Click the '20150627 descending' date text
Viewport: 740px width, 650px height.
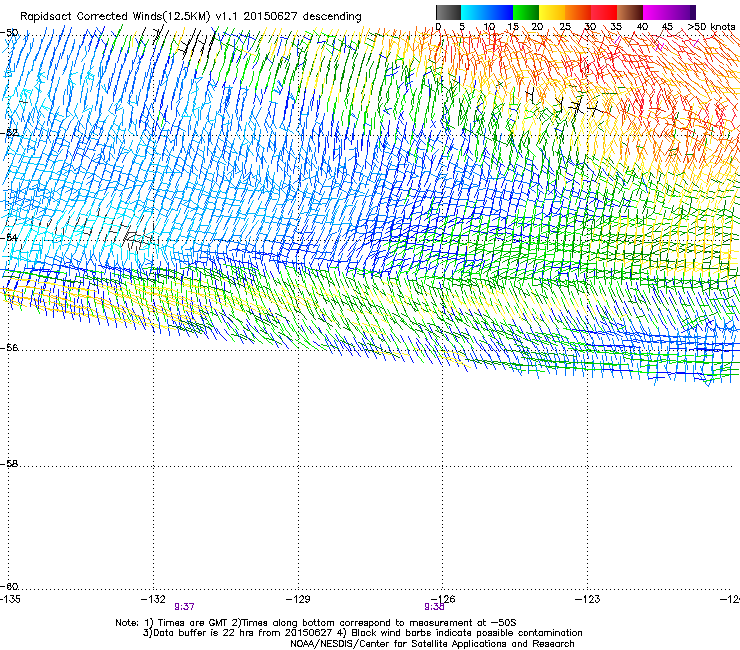click(x=303, y=17)
